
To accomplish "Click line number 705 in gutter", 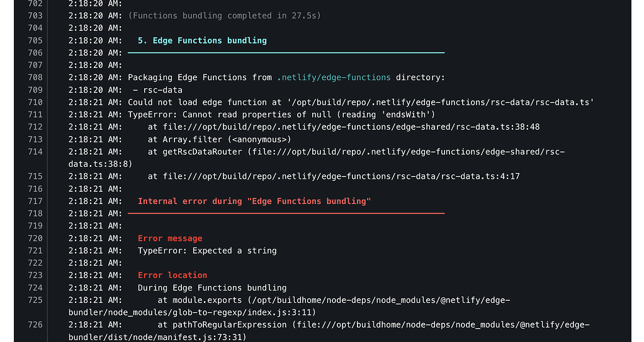I will coord(35,40).
